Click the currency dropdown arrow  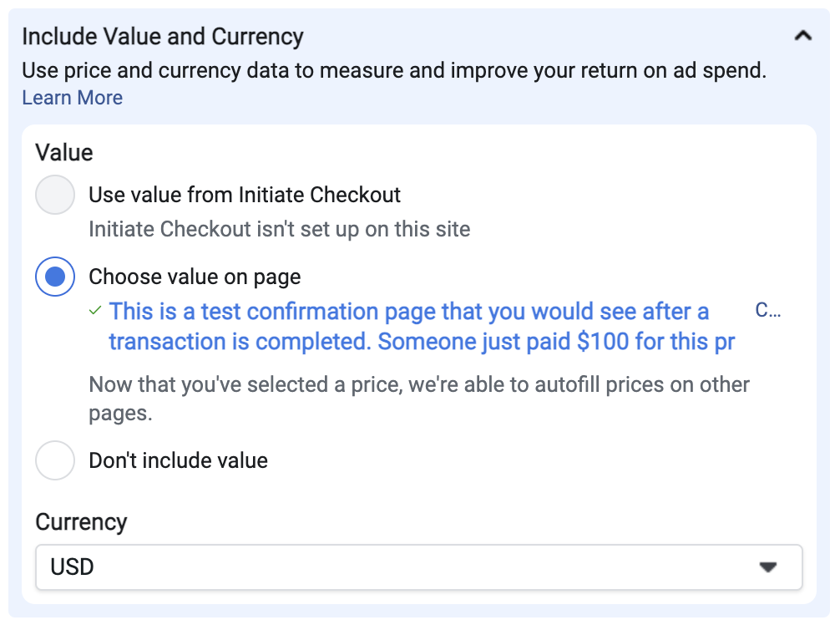pyautogui.click(x=768, y=567)
